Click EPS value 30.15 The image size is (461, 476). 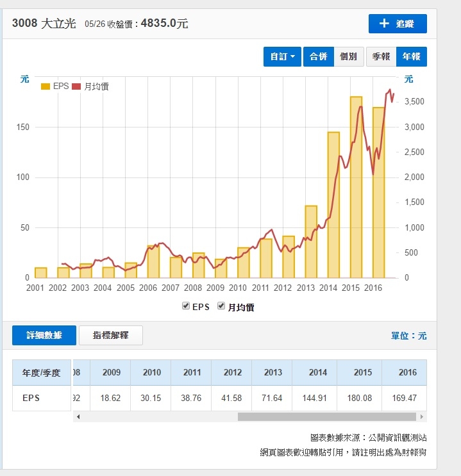pyautogui.click(x=151, y=398)
